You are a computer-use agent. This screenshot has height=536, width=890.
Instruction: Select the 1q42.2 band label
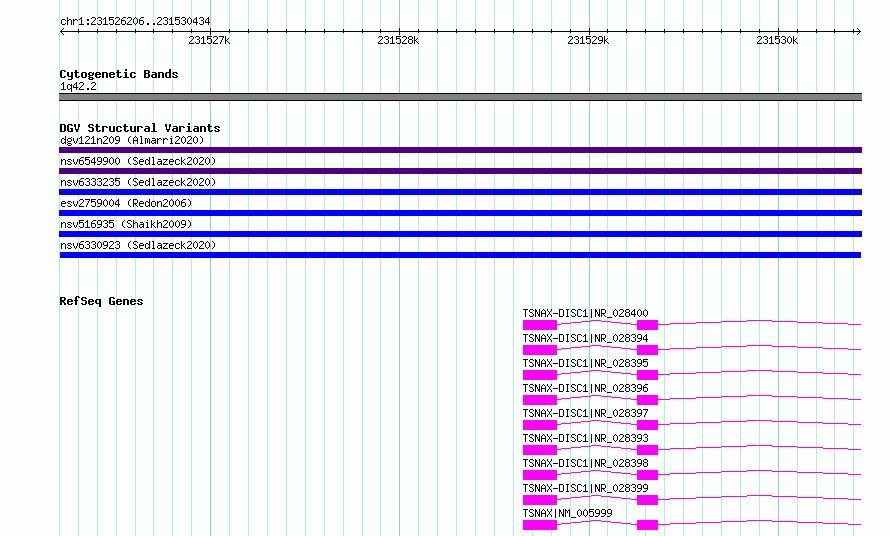pos(78,86)
